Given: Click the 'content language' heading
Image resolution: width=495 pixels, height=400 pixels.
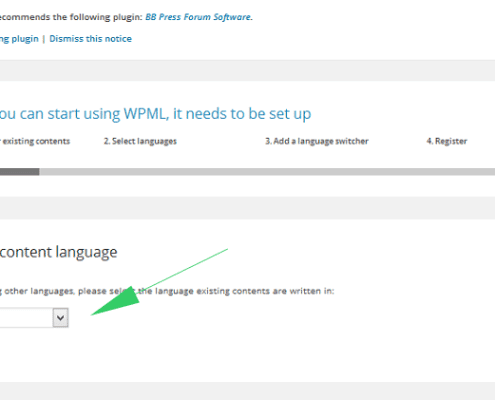Looking at the screenshot, I should pyautogui.click(x=59, y=252).
